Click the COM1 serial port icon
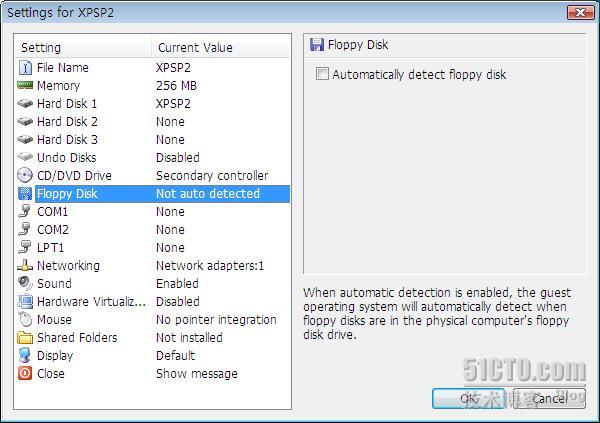The width and height of the screenshot is (600, 423). point(25,212)
